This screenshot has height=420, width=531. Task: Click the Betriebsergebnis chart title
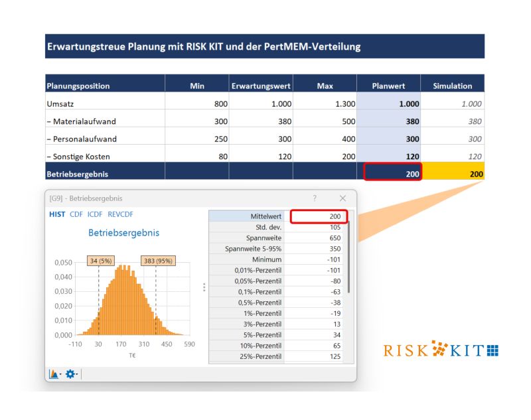(x=123, y=233)
